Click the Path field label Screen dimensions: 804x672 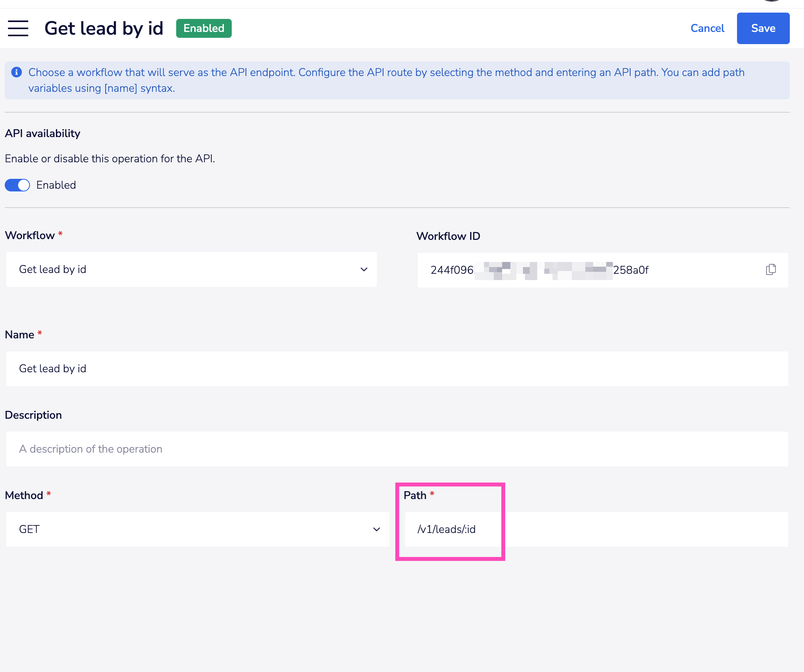(415, 495)
